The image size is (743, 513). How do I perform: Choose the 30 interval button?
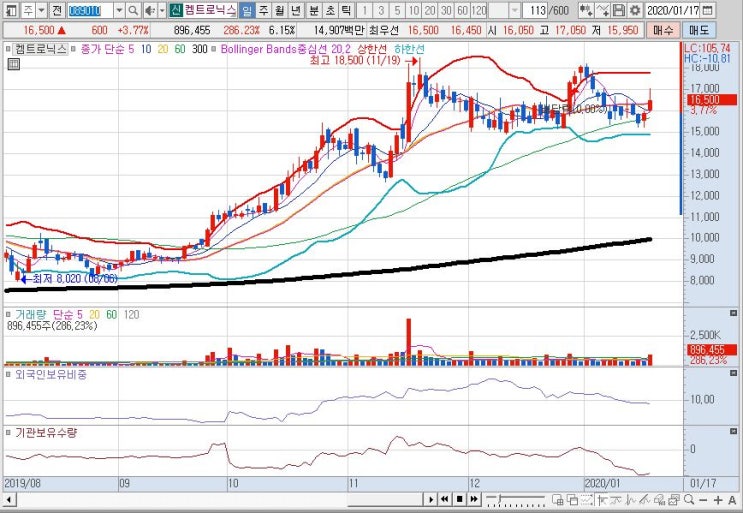pos(446,10)
